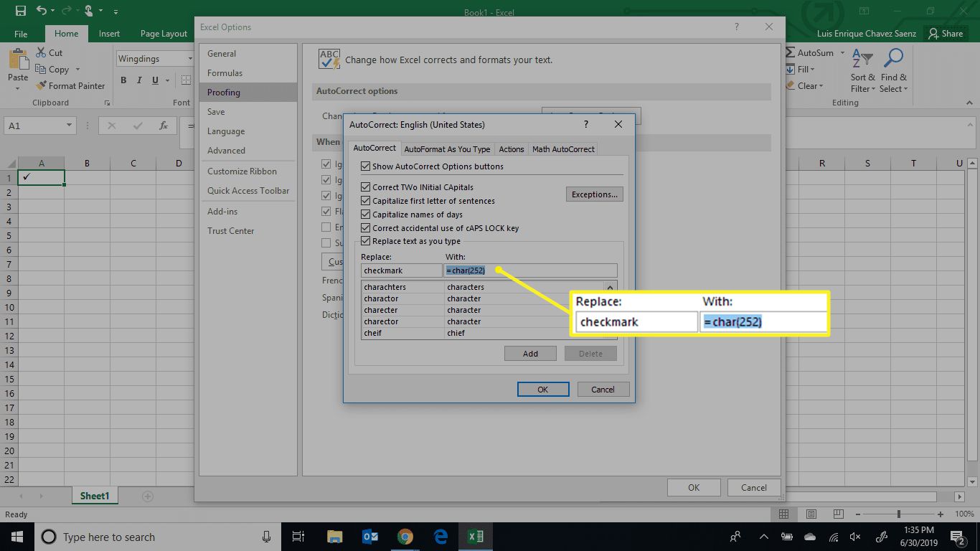The width and height of the screenshot is (980, 551).
Task: Click the Cut scissors icon
Action: tap(41, 52)
